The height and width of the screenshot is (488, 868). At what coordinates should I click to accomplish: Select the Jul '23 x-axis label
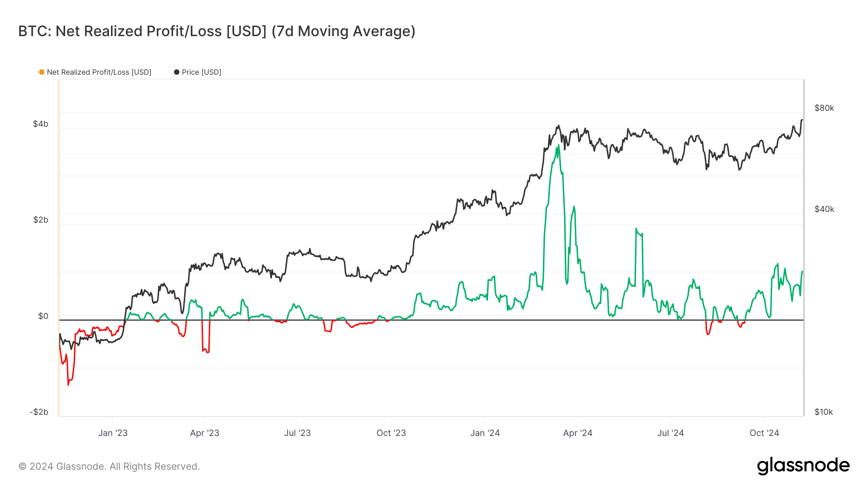[298, 433]
